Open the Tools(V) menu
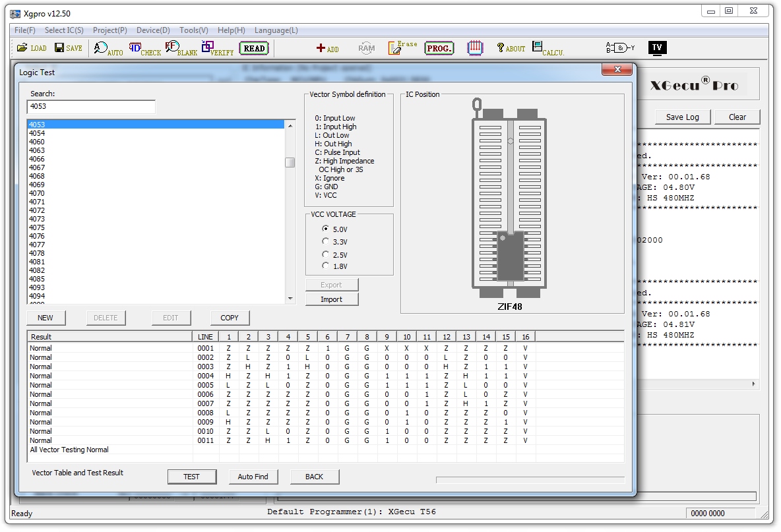Image resolution: width=781 pixels, height=532 pixels. coord(193,30)
